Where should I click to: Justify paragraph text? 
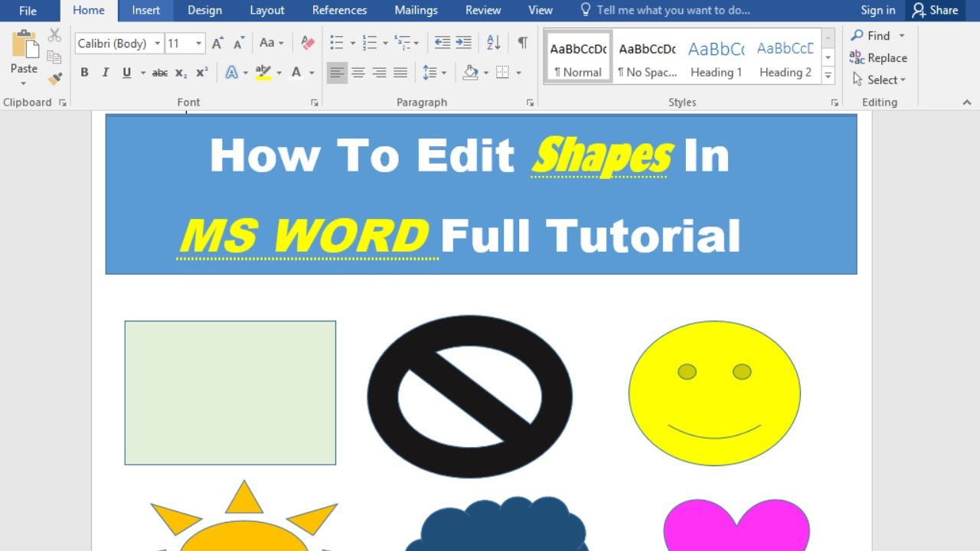(x=400, y=73)
